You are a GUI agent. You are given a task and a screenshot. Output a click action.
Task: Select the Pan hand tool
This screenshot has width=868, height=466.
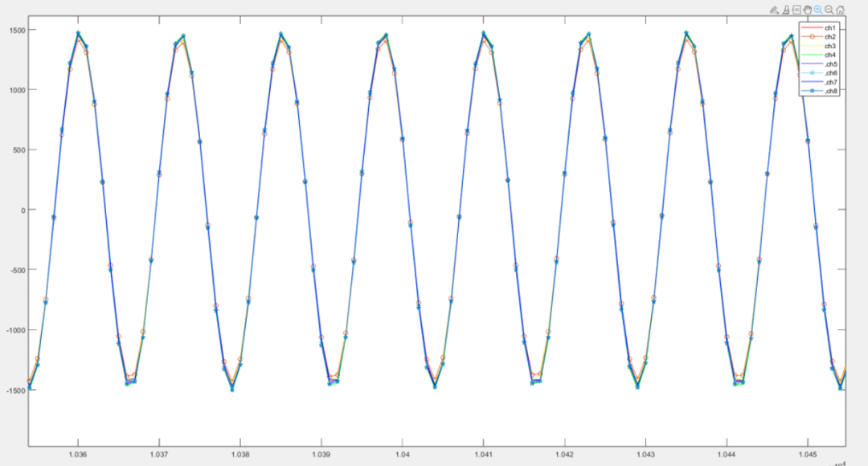coord(807,10)
